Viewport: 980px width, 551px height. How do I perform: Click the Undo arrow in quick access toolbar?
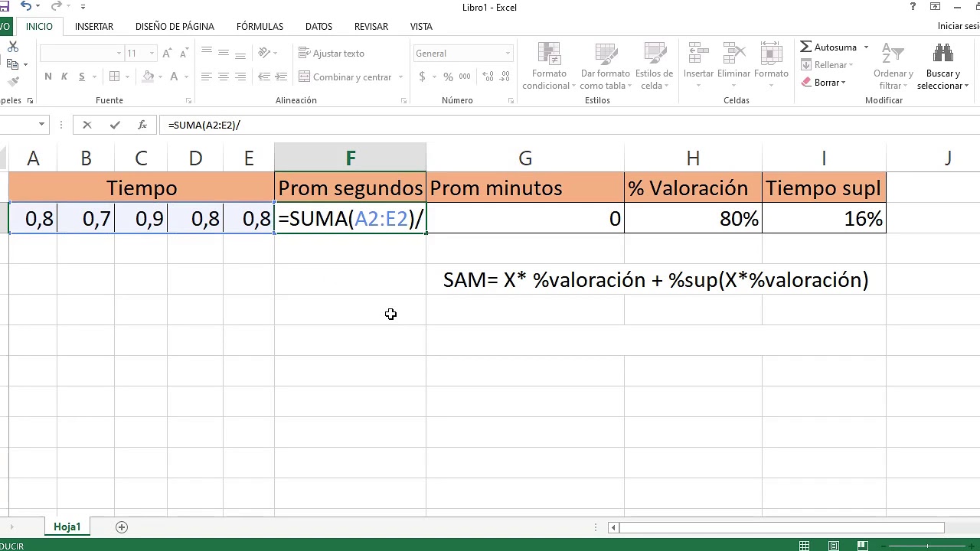(x=26, y=6)
